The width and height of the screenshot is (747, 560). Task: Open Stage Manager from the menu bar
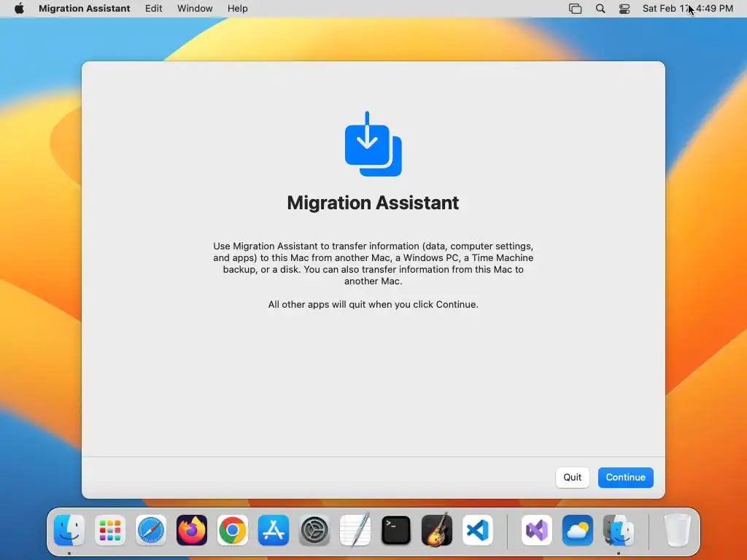(x=575, y=9)
